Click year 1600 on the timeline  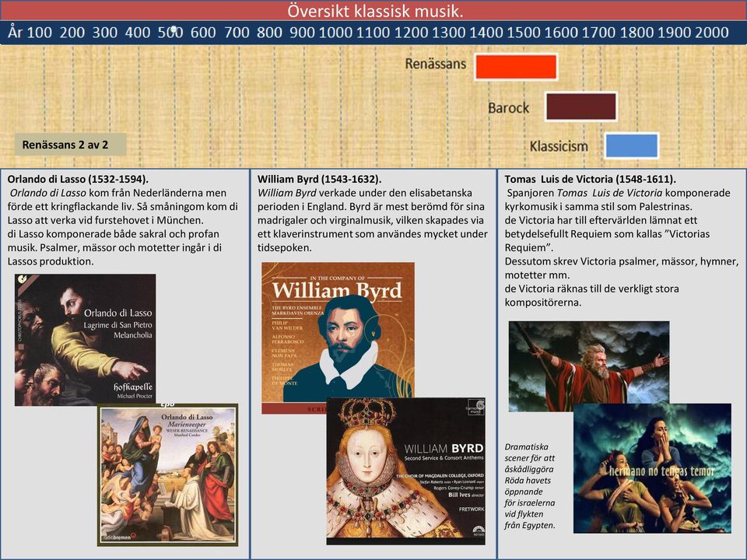[561, 33]
